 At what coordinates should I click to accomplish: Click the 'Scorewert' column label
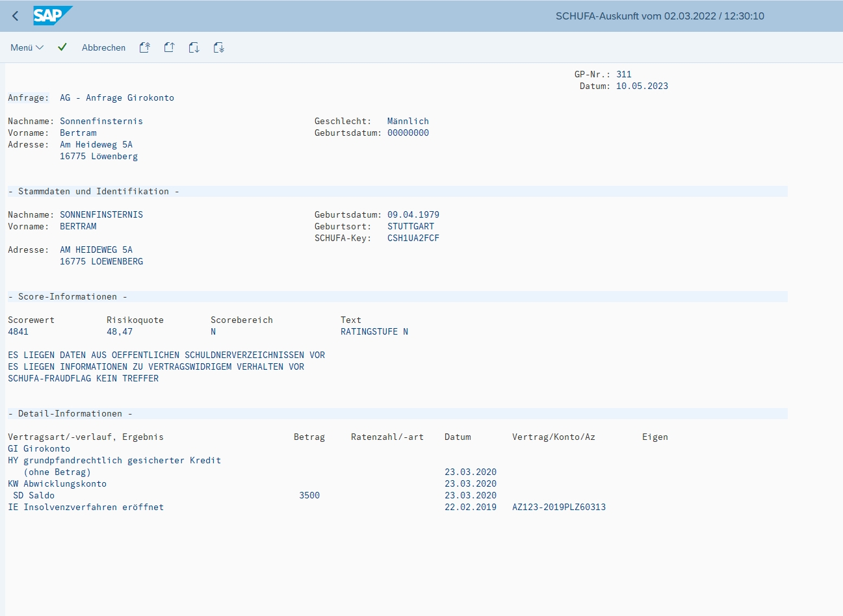31,320
